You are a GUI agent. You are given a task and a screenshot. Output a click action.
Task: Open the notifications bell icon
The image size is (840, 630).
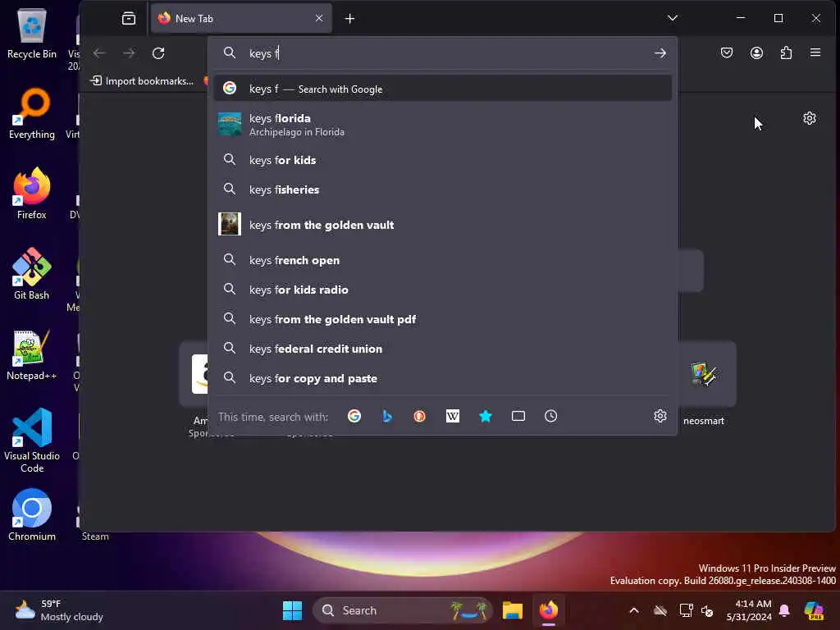click(784, 610)
